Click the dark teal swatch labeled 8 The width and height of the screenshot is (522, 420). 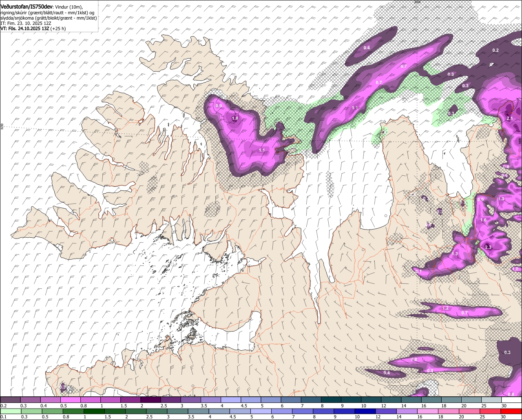[331, 400]
